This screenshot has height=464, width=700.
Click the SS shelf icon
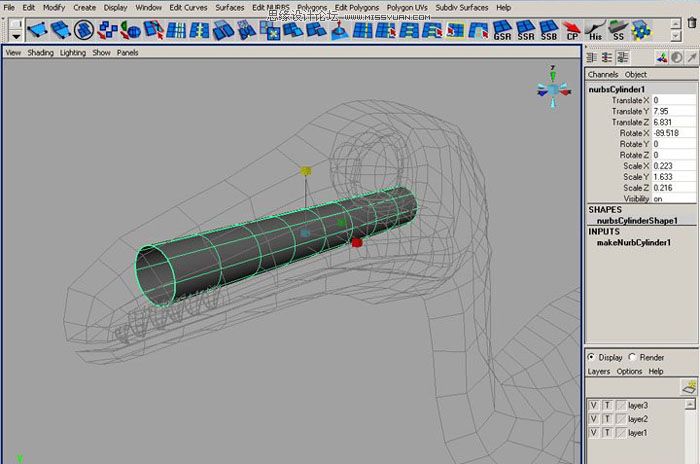tap(620, 29)
